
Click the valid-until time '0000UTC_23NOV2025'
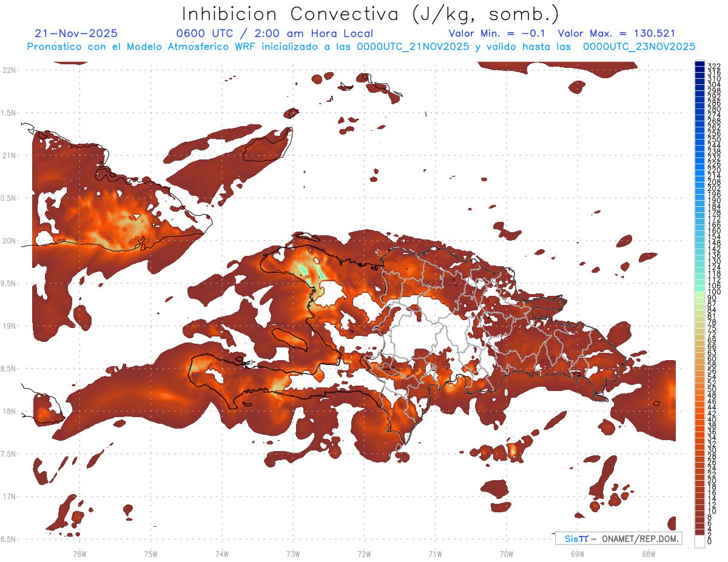(x=639, y=47)
